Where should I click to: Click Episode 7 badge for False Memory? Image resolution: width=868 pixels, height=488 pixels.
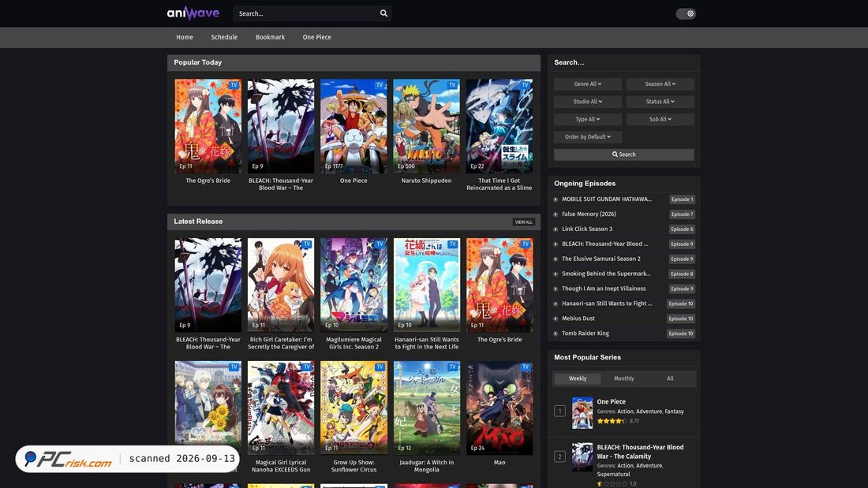click(682, 214)
